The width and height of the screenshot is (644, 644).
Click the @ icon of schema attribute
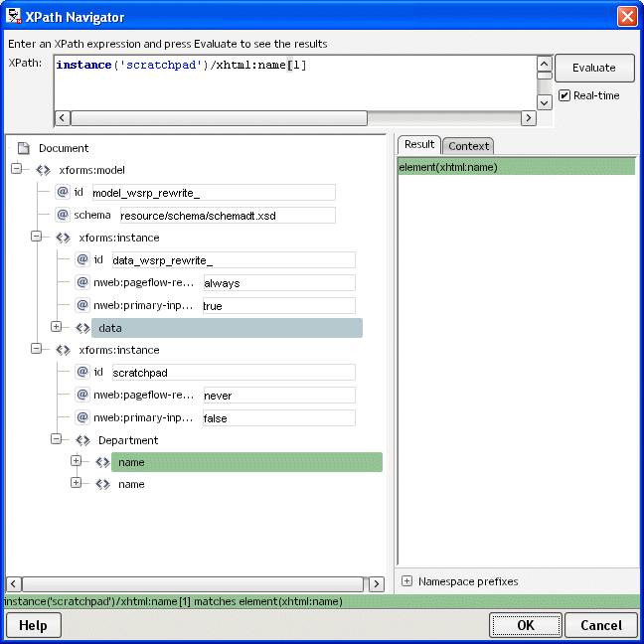point(63,215)
